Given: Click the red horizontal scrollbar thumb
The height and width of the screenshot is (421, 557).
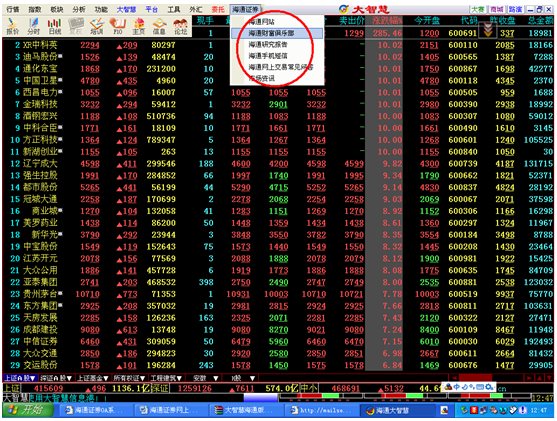Looking at the screenshot, I should click(x=475, y=377).
